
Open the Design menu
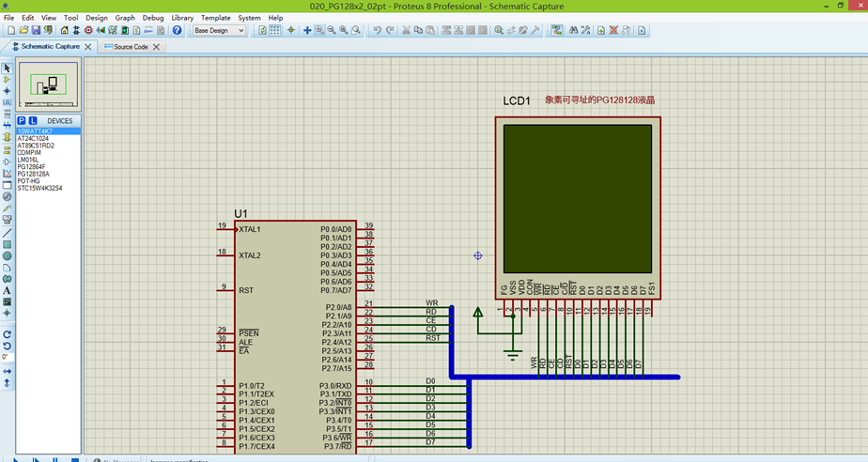point(97,18)
